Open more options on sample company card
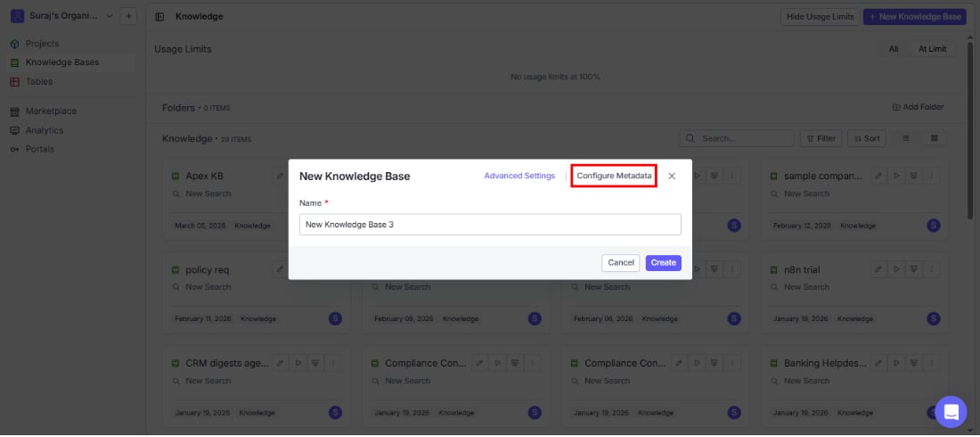The height and width of the screenshot is (437, 980). point(932,177)
